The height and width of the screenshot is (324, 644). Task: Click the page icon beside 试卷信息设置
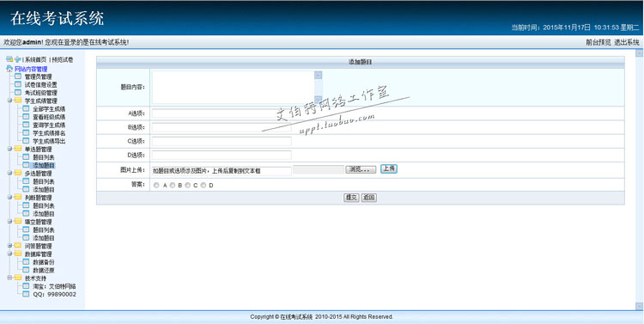tap(18, 85)
